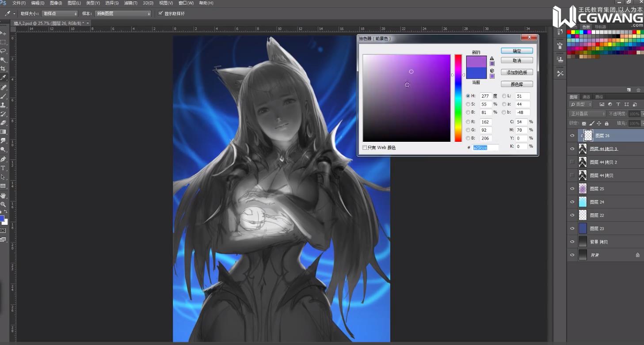The width and height of the screenshot is (644, 345).
Task: Hide the 背景 拷贝 layer
Action: pos(572,242)
